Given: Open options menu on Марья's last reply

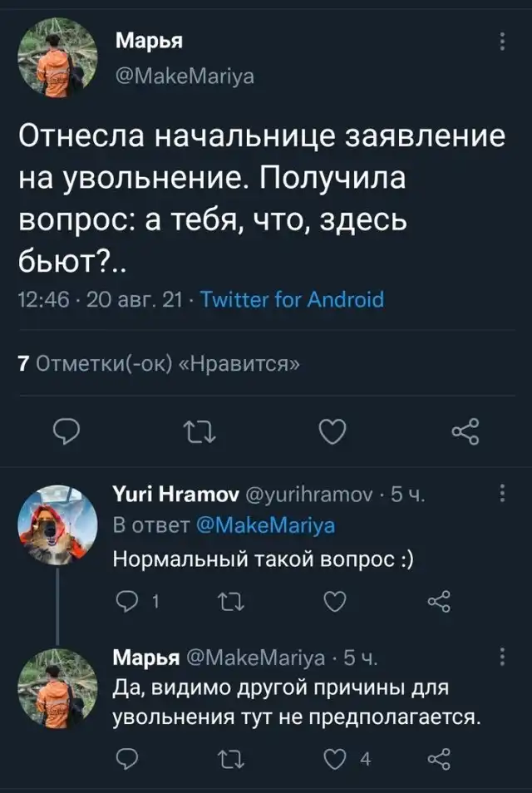Looking at the screenshot, I should click(501, 658).
